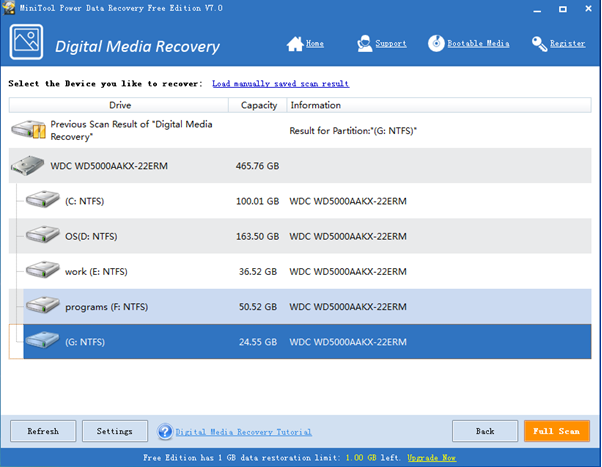Maximize the MiniTool window

pos(562,9)
